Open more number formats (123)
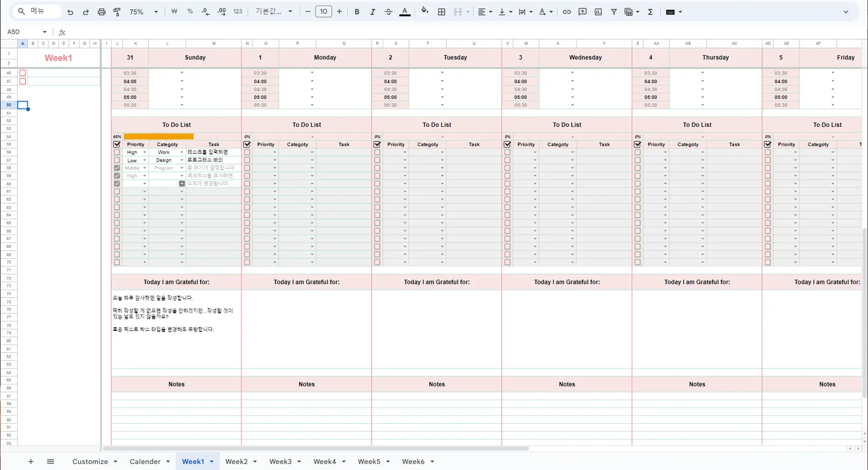This screenshot has width=868, height=470. pos(238,12)
